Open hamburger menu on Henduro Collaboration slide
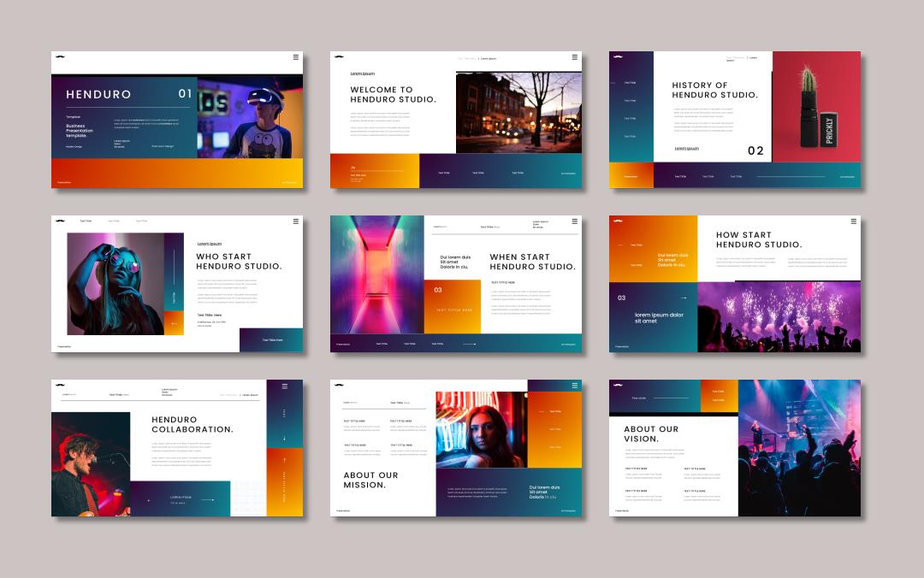924x578 pixels. click(x=285, y=386)
